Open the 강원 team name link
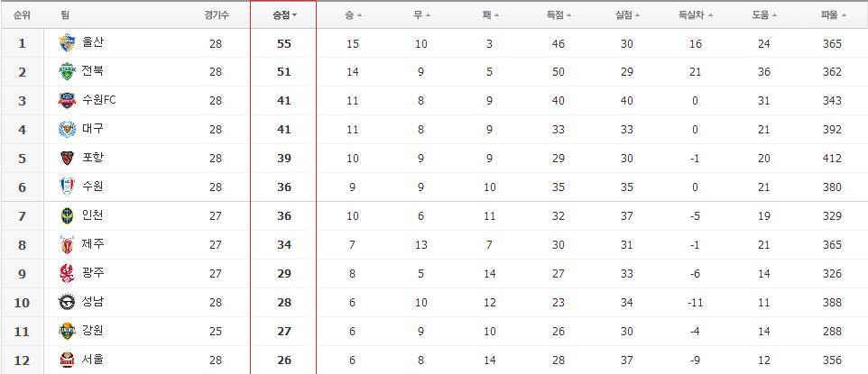This screenshot has height=374, width=868. [x=92, y=331]
